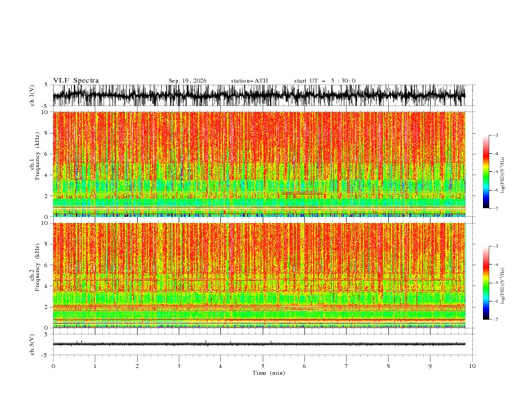
Task: Click the ch.3 waveform trace at bottom
Action: 259,345
